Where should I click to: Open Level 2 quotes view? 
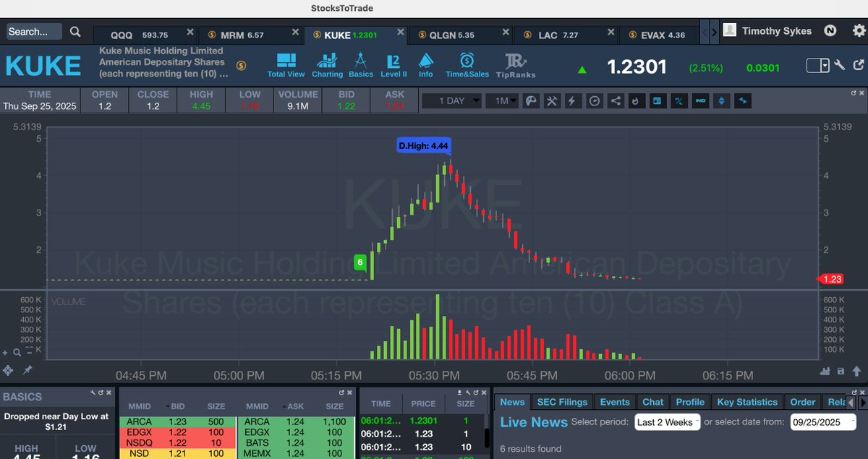(x=393, y=64)
